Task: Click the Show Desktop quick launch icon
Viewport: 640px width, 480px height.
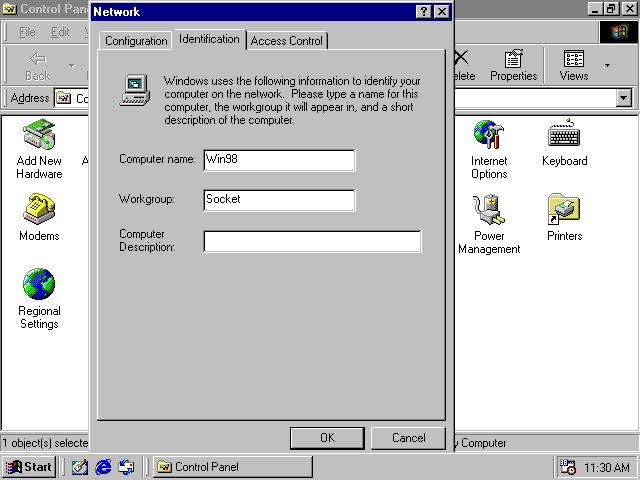Action: click(x=80, y=467)
